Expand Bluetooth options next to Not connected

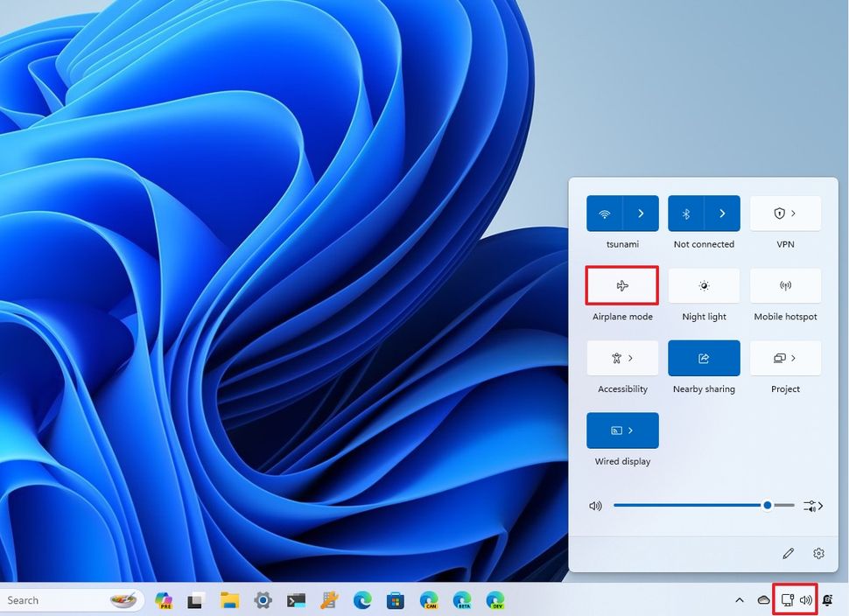(x=724, y=213)
